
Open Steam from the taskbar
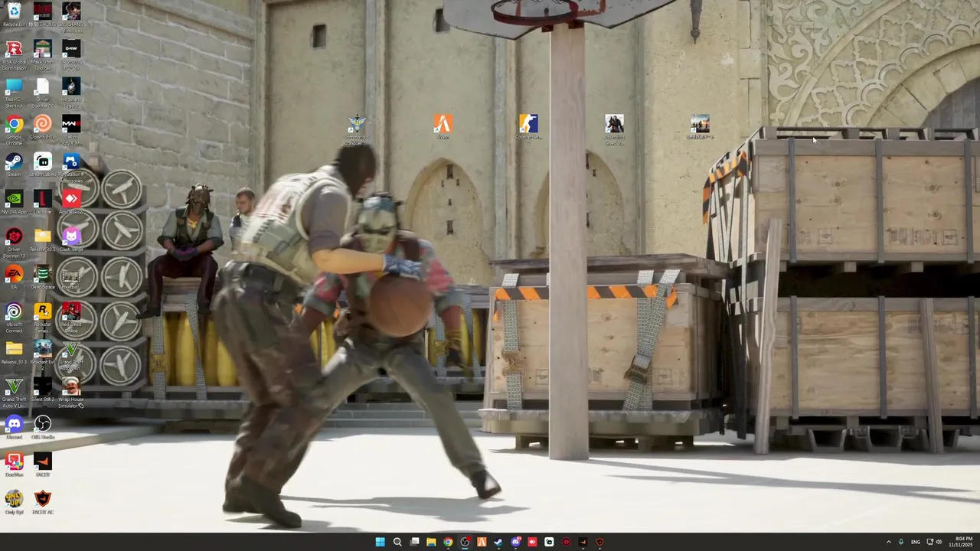(498, 542)
